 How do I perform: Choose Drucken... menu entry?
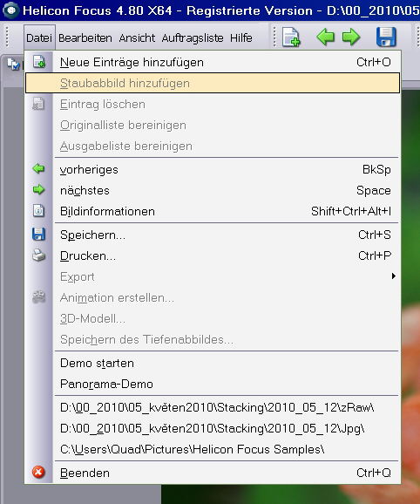click(x=213, y=255)
